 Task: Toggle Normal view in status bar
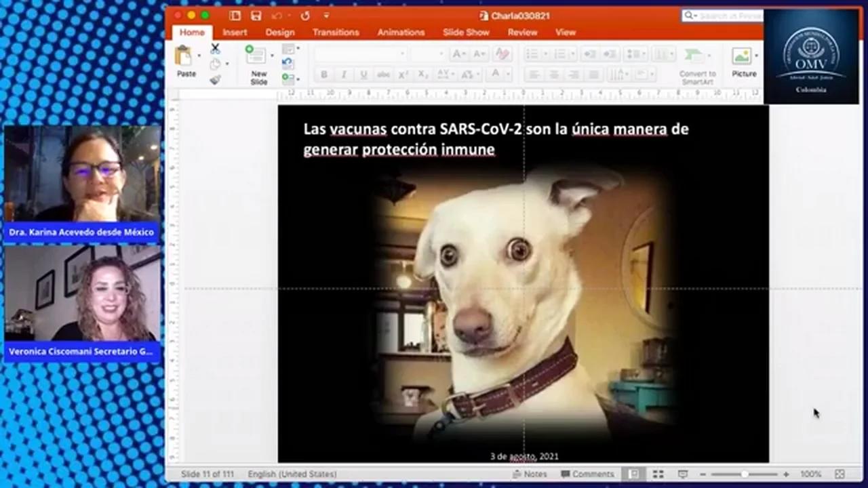(634, 474)
